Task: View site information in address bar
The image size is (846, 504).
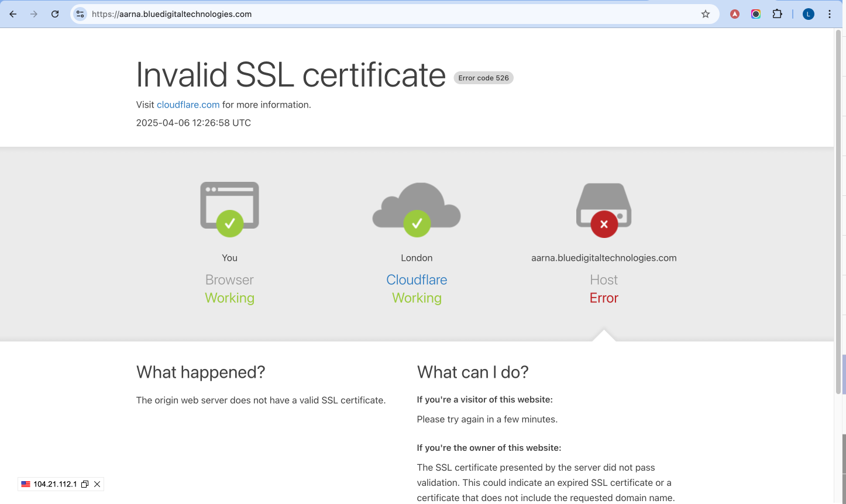Action: pos(80,14)
